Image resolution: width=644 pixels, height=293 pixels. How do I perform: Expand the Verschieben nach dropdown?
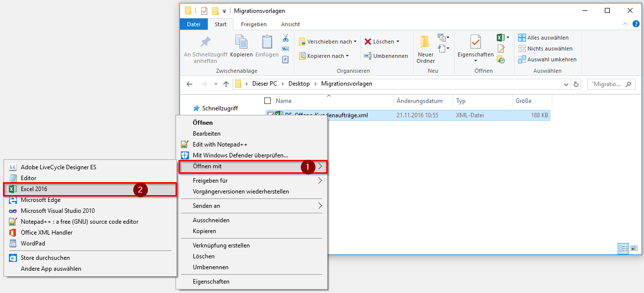[x=355, y=42]
